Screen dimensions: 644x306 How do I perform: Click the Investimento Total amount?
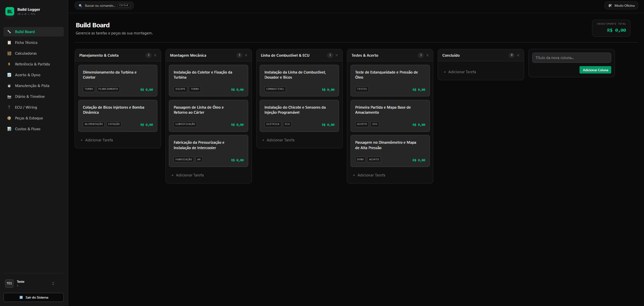tap(616, 30)
